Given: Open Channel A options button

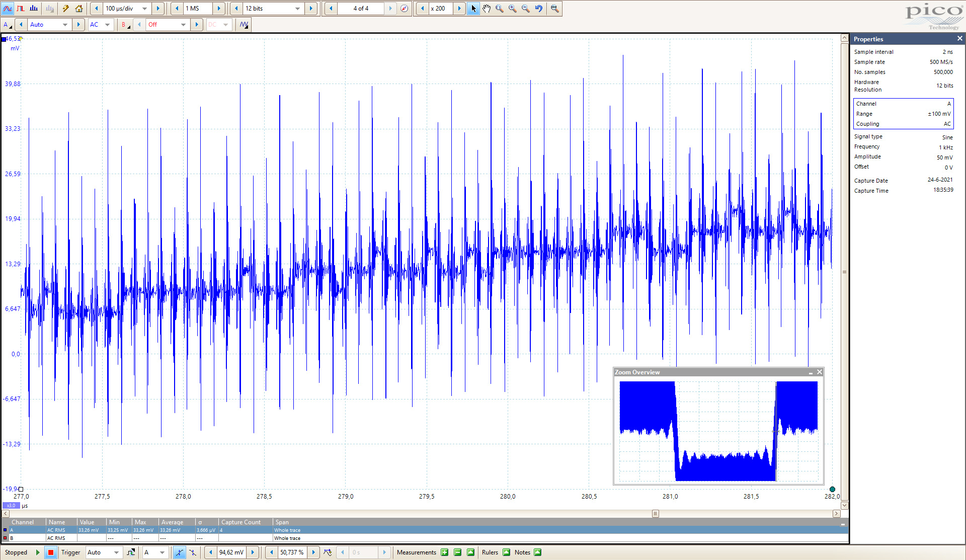Looking at the screenshot, I should [7, 25].
